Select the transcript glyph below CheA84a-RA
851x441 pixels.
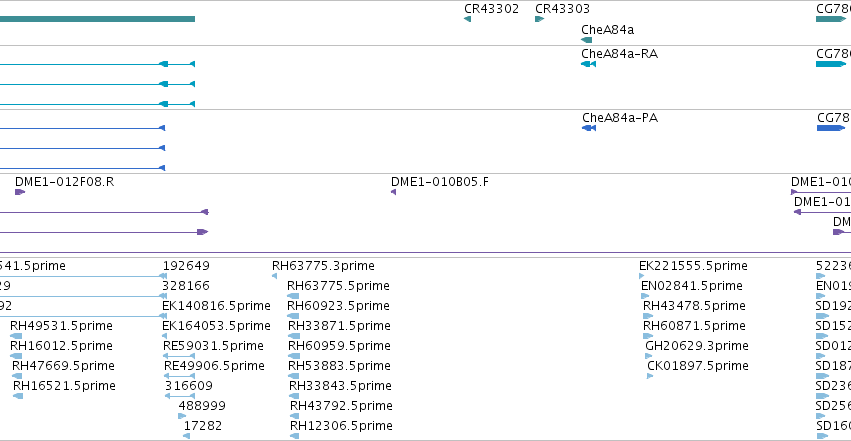[x=588, y=64]
